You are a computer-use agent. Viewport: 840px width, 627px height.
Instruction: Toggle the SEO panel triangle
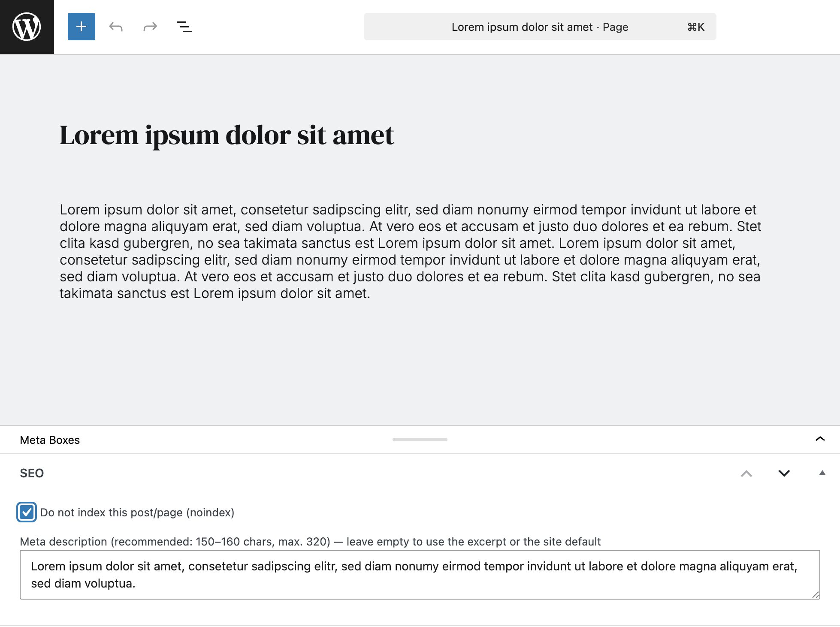(x=822, y=473)
